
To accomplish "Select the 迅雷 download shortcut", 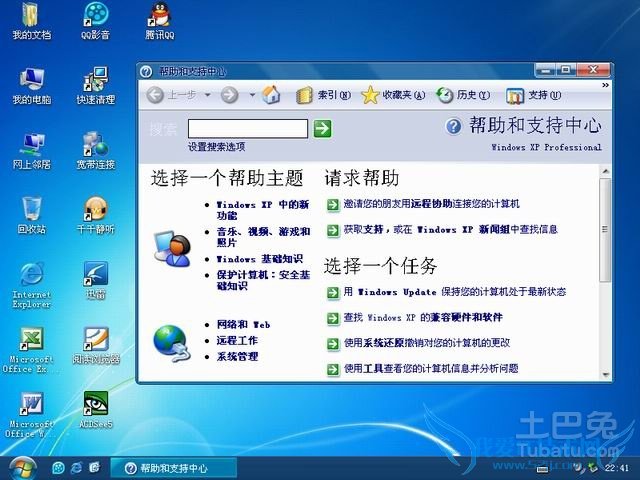I will (96, 281).
